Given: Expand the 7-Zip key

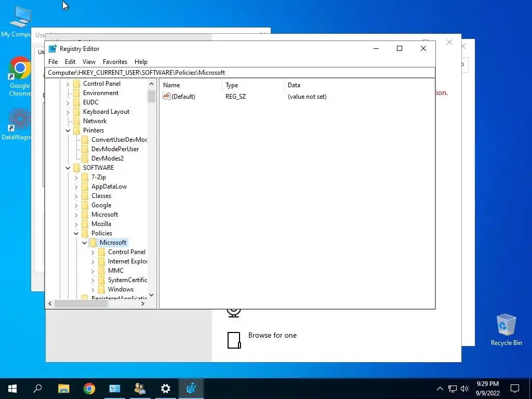Looking at the screenshot, I should click(76, 178).
